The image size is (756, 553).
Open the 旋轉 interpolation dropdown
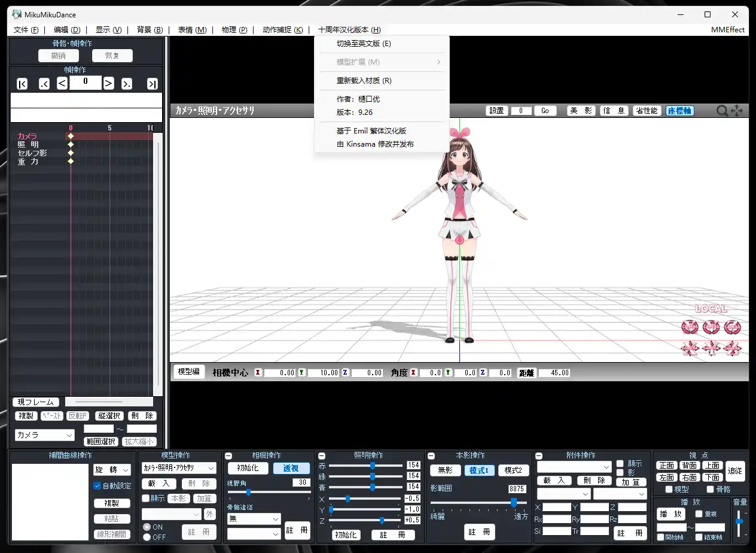112,470
